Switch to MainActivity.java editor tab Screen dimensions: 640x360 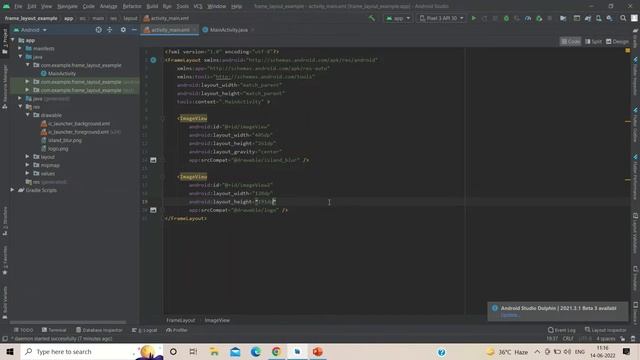coord(228,30)
